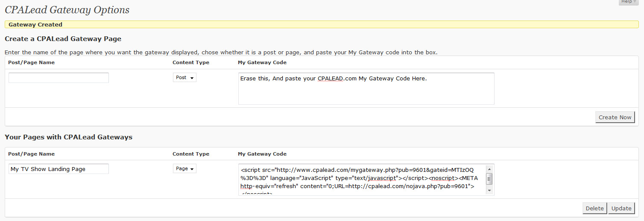Click the empty Post/Page Name field
The image size is (644, 221).
(59, 78)
